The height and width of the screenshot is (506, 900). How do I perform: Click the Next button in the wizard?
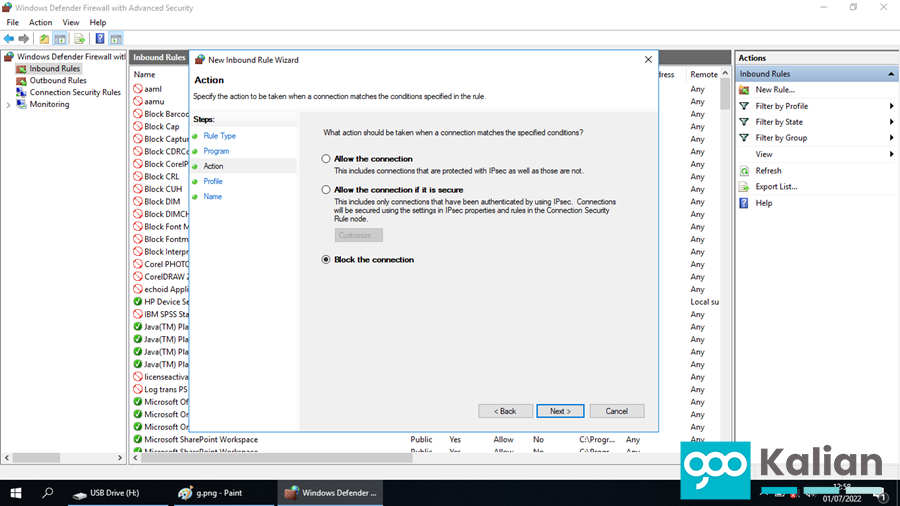pyautogui.click(x=560, y=411)
